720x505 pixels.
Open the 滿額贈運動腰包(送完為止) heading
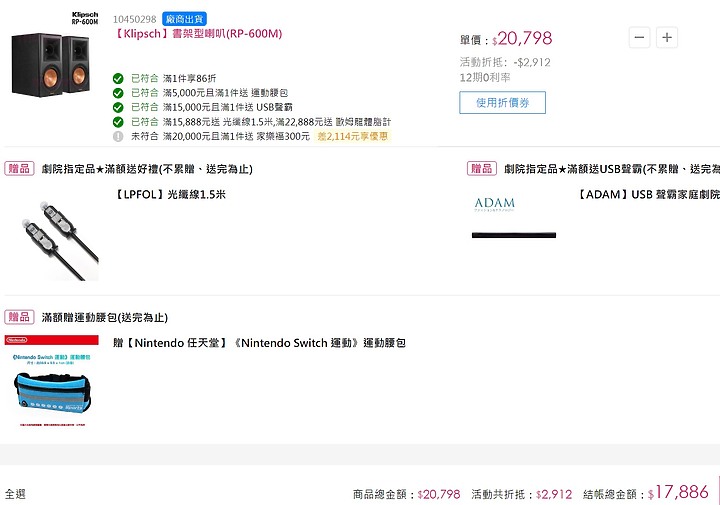[105, 317]
